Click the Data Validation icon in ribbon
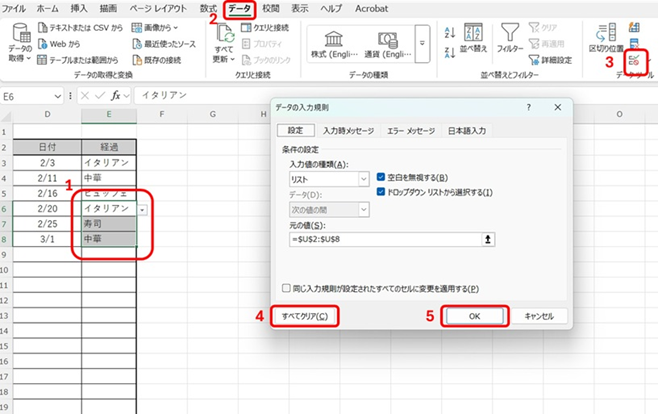Viewport: 658px width, 414px height. [633, 62]
